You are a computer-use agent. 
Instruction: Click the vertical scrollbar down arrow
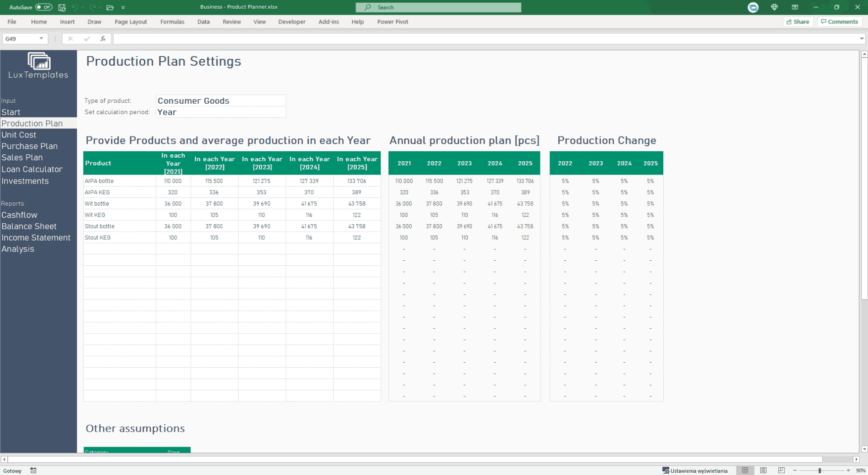click(x=864, y=449)
